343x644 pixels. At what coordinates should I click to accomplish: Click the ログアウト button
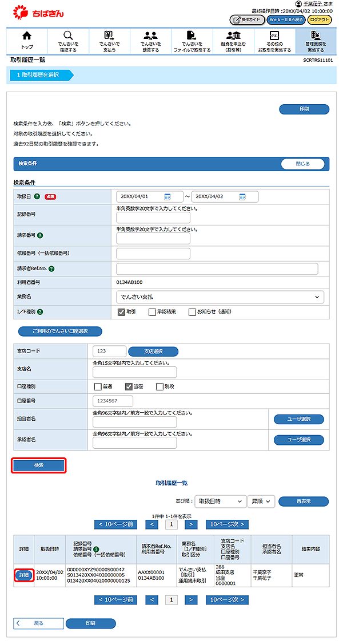tap(319, 19)
